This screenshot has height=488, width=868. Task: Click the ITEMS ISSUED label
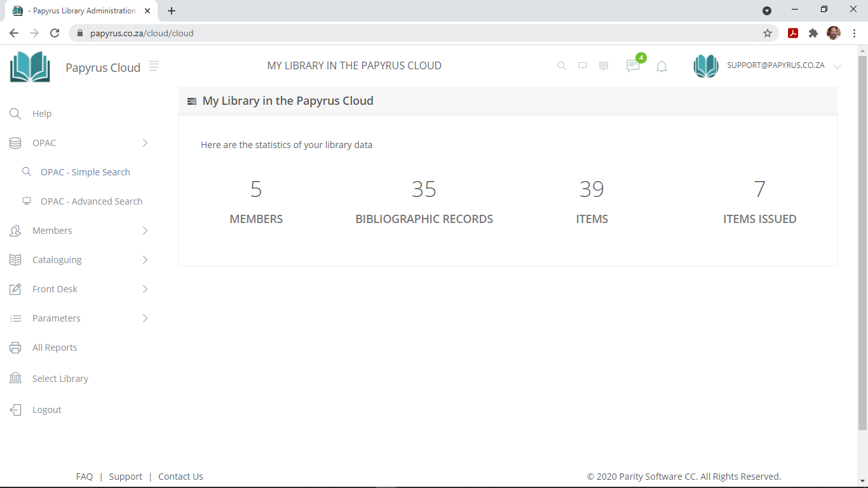tap(760, 219)
